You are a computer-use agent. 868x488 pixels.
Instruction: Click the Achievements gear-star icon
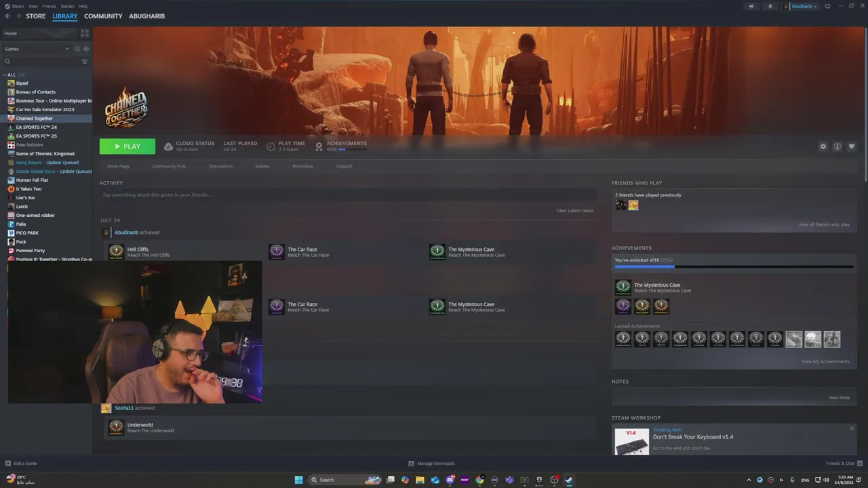pos(319,146)
